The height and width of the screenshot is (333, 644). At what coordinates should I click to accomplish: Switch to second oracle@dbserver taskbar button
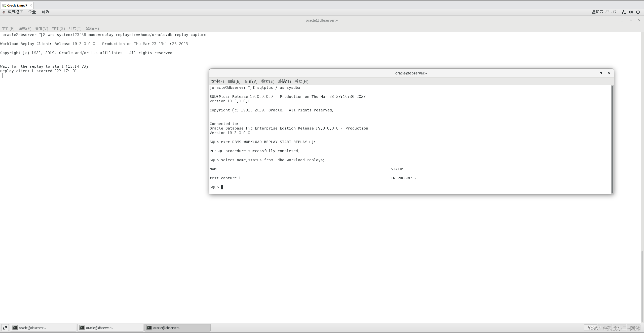click(110, 327)
